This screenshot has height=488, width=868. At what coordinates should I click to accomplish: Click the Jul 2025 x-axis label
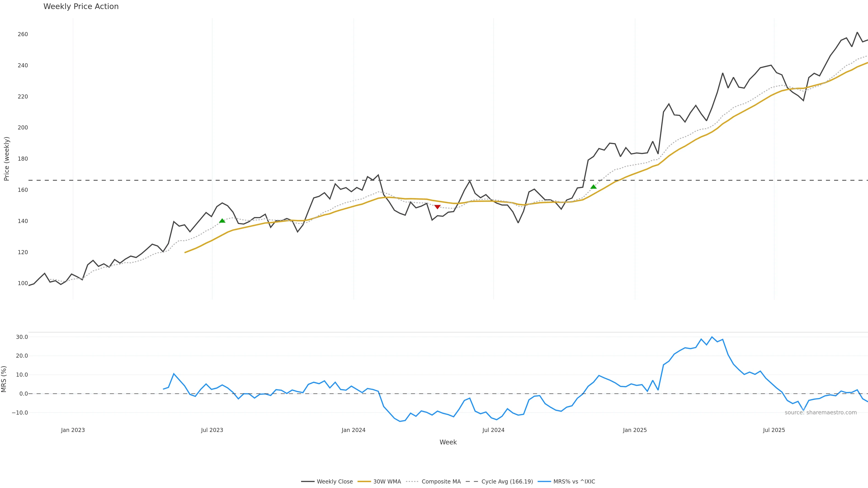[774, 430]
